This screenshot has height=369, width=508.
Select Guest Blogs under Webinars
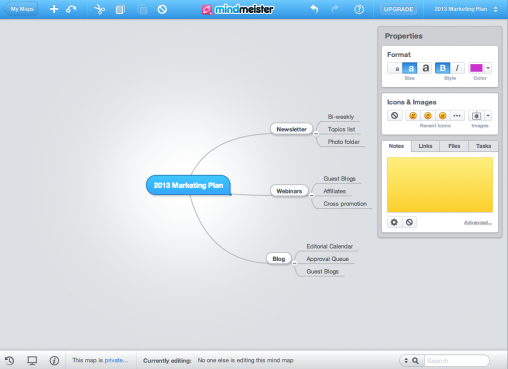point(339,179)
